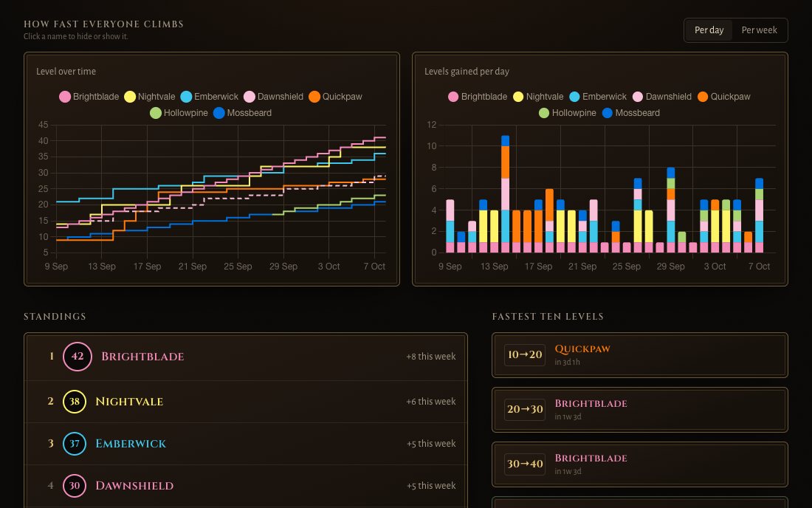Click Dawnshield's level 30 badge in standings

pos(75,486)
